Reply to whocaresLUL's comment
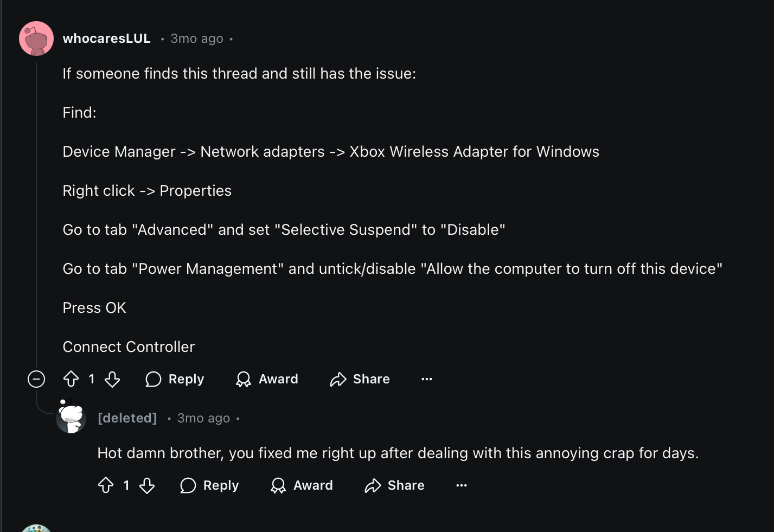 175,379
